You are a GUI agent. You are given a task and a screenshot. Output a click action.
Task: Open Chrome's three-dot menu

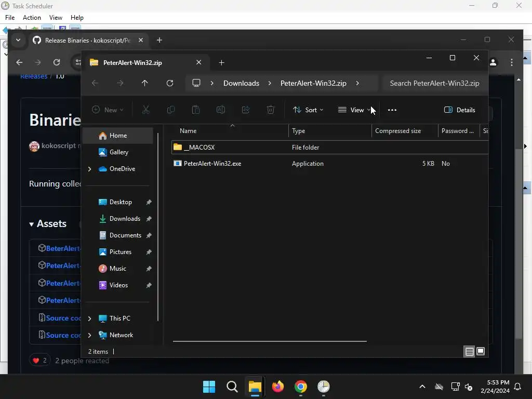pyautogui.click(x=512, y=62)
